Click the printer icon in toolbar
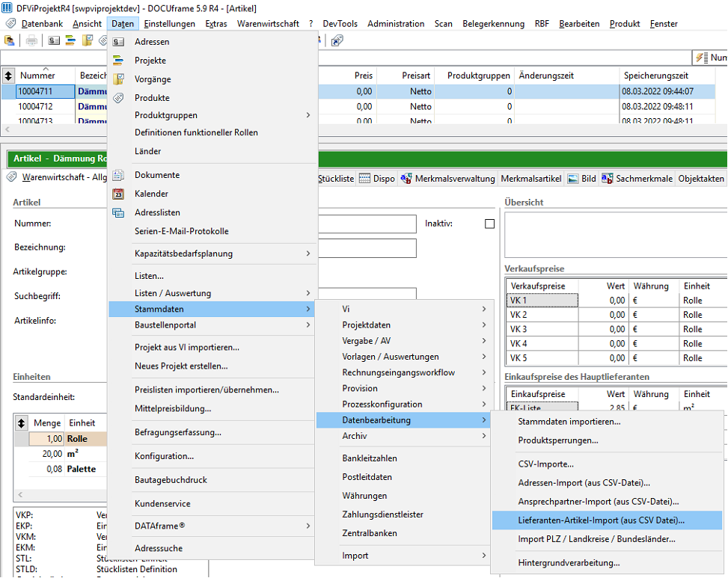Screen dimensions: 728x578 coord(31,41)
